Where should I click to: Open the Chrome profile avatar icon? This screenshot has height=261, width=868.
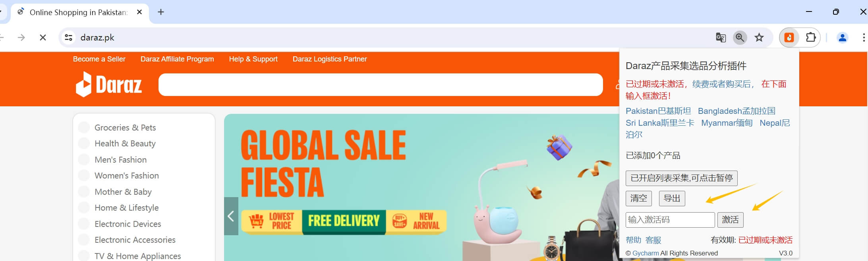click(842, 38)
